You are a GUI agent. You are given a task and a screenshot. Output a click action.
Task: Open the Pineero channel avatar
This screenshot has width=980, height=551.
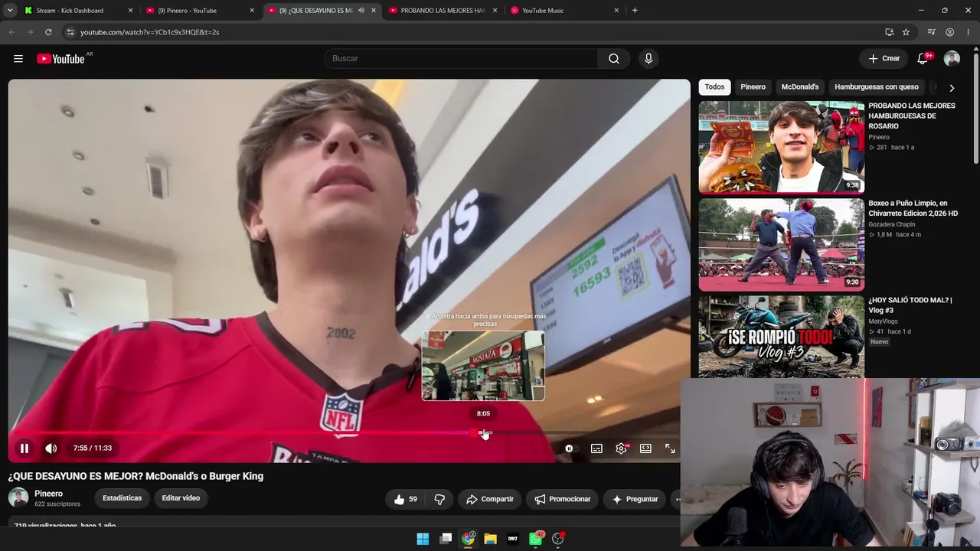point(18,498)
